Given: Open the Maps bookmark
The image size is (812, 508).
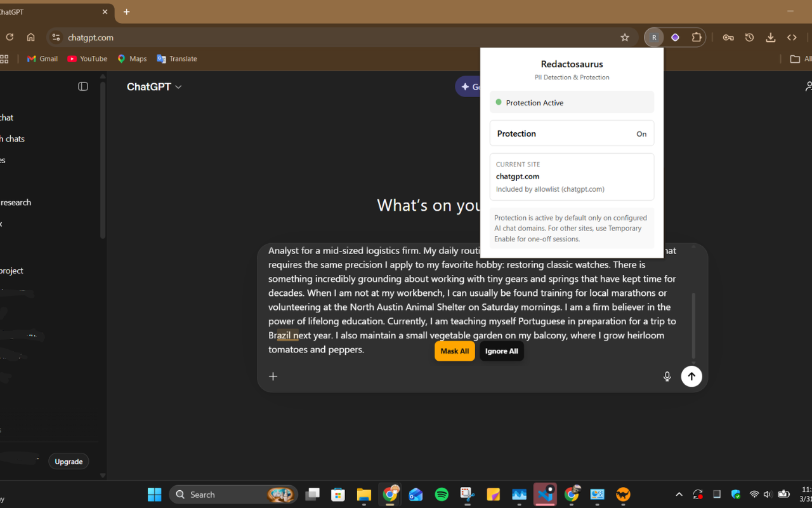Looking at the screenshot, I should pos(132,58).
